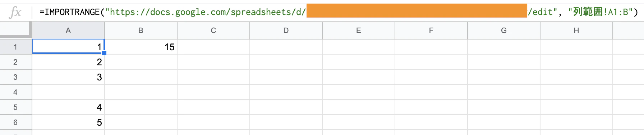Click cell B1 containing 15

(x=141, y=47)
